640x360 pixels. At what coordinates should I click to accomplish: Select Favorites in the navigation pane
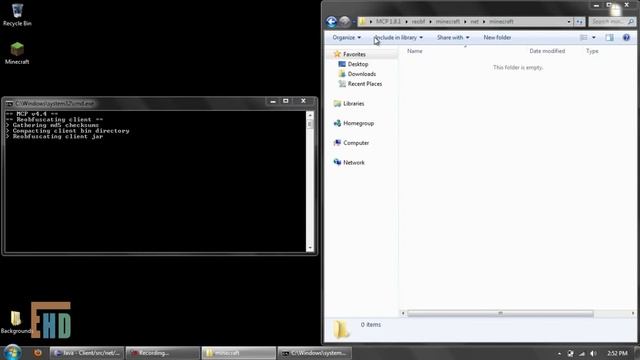[x=354, y=54]
